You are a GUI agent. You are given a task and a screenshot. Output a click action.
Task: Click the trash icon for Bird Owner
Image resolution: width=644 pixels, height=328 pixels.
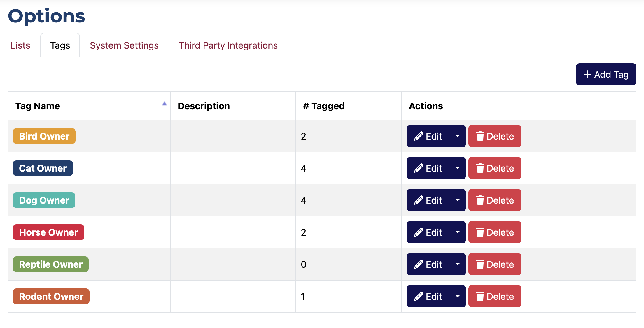coord(480,136)
